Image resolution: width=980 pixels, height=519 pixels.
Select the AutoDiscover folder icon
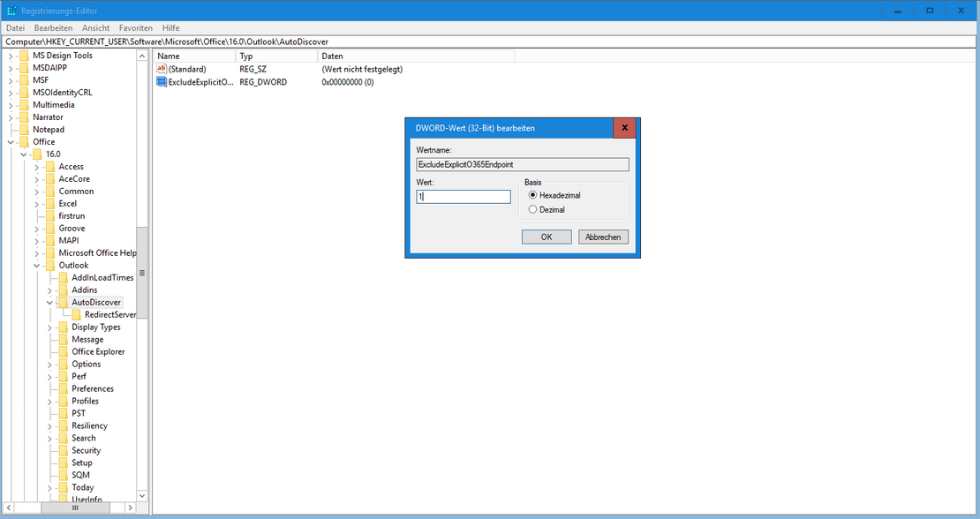63,303
